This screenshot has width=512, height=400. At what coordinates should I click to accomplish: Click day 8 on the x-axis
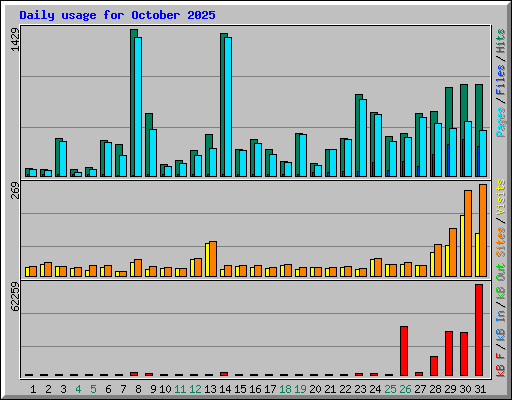138,389
